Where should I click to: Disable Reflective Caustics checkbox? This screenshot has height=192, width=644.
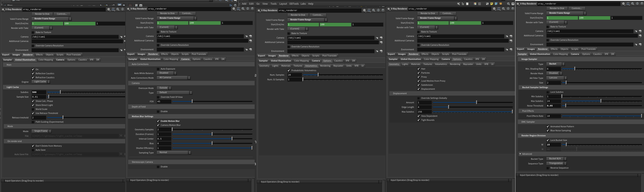pos(33,73)
